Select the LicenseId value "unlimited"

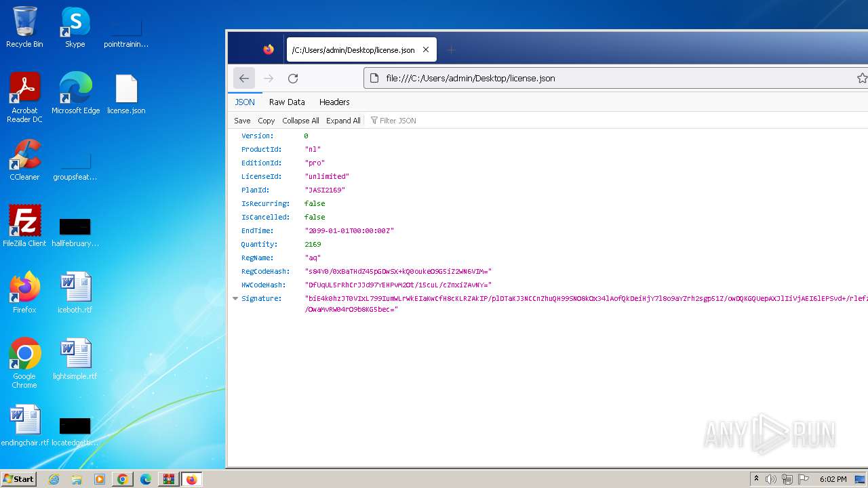click(x=327, y=176)
